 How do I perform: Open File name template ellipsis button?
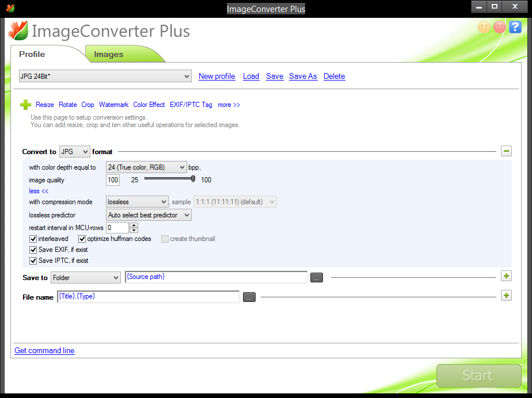[249, 297]
